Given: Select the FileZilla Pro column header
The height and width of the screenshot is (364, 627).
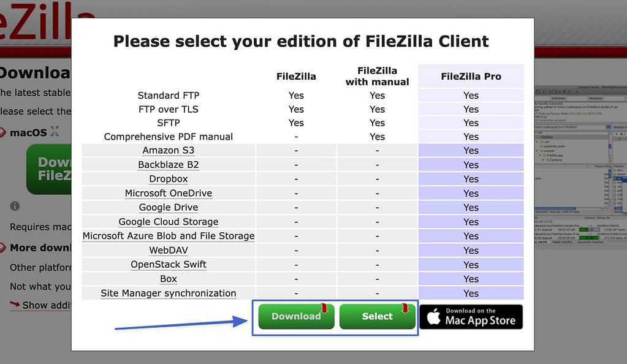Looking at the screenshot, I should tap(471, 75).
